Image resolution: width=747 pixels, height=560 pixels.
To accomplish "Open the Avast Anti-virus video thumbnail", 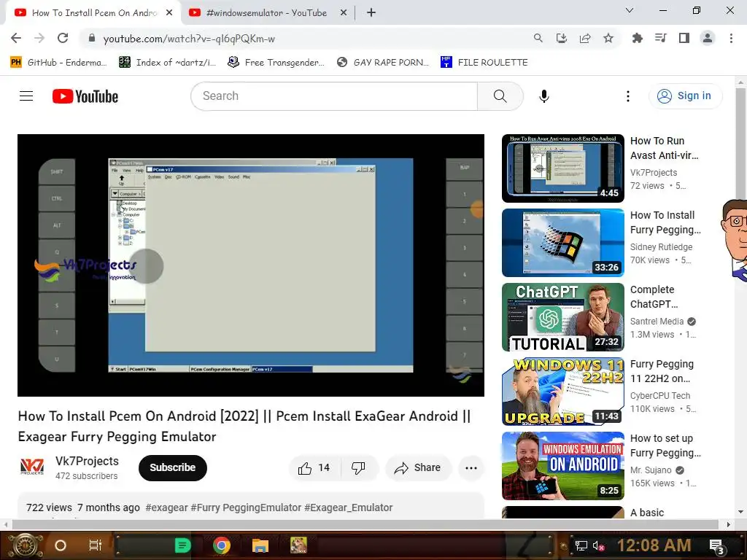I will pos(562,168).
